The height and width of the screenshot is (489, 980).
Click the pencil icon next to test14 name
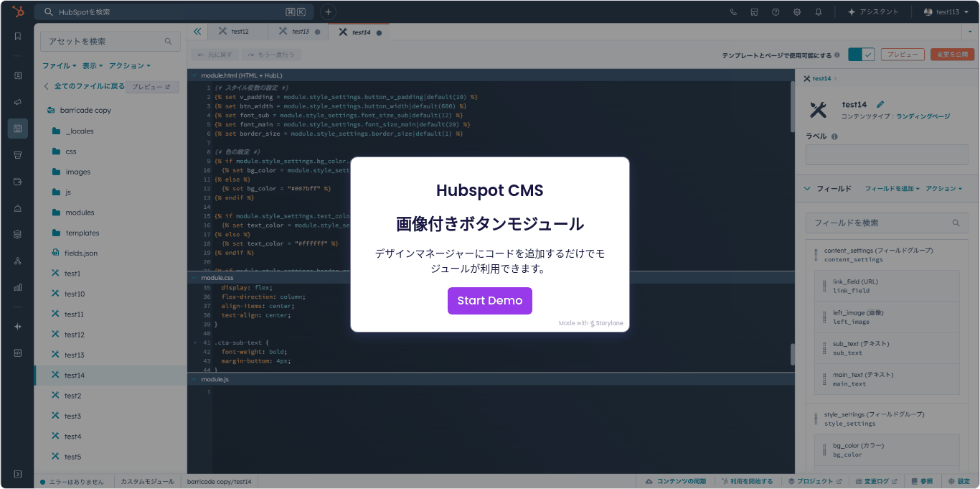pos(880,104)
